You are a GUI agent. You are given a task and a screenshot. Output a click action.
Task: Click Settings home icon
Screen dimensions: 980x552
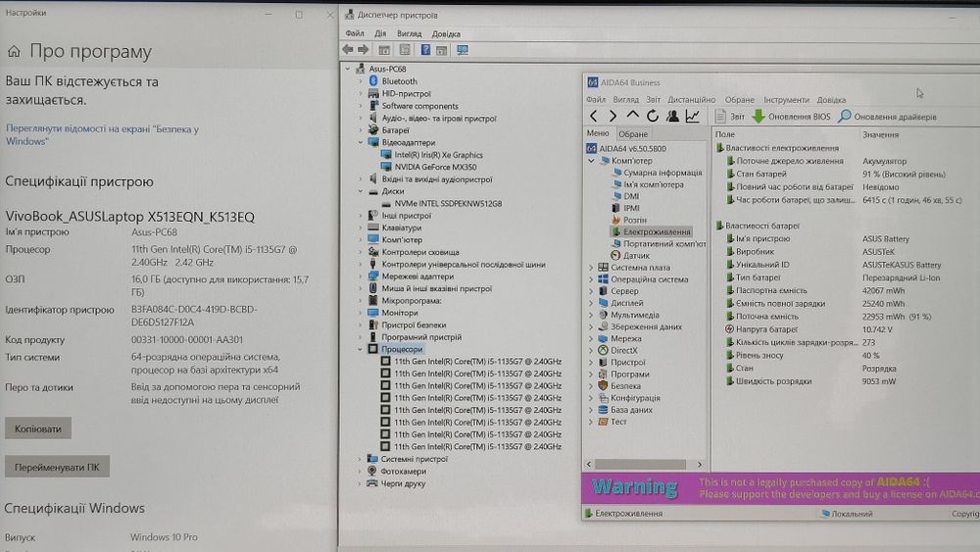point(14,52)
